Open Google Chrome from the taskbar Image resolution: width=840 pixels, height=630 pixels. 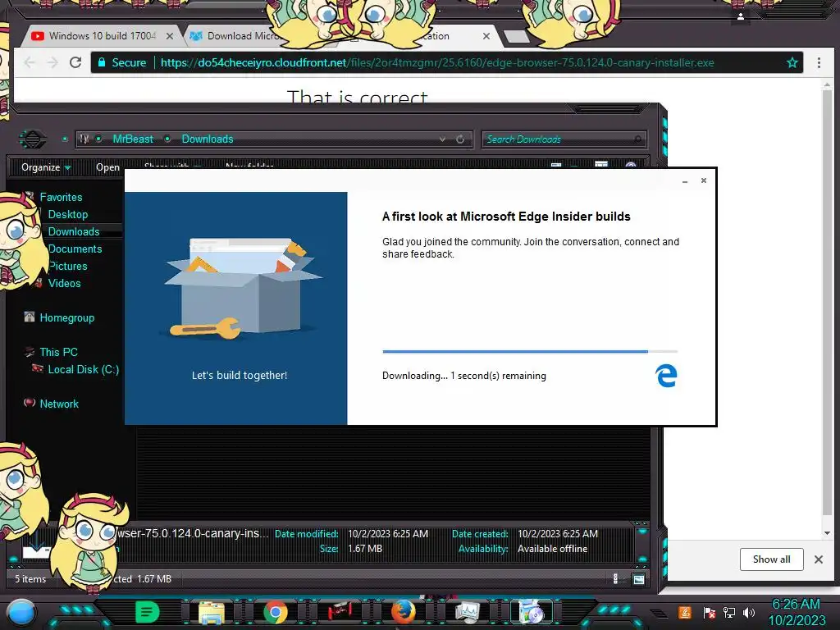tap(276, 612)
